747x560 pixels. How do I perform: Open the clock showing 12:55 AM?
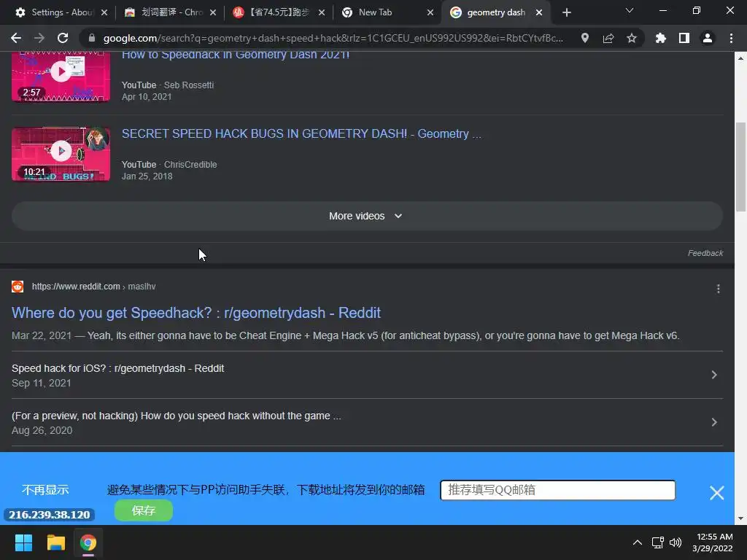click(713, 542)
